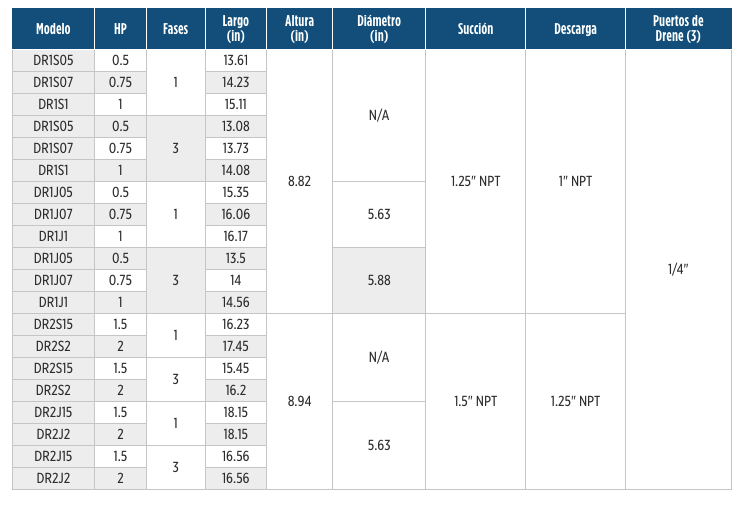Viewport: 743px width, 527px height.
Task: Select the DR1J05 cell with largo 15.35
Action: 53,192
